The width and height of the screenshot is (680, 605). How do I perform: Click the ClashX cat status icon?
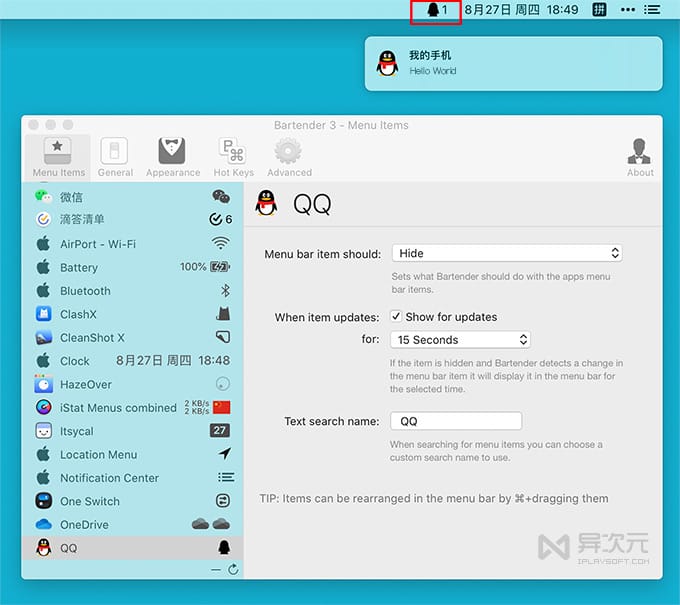(223, 314)
